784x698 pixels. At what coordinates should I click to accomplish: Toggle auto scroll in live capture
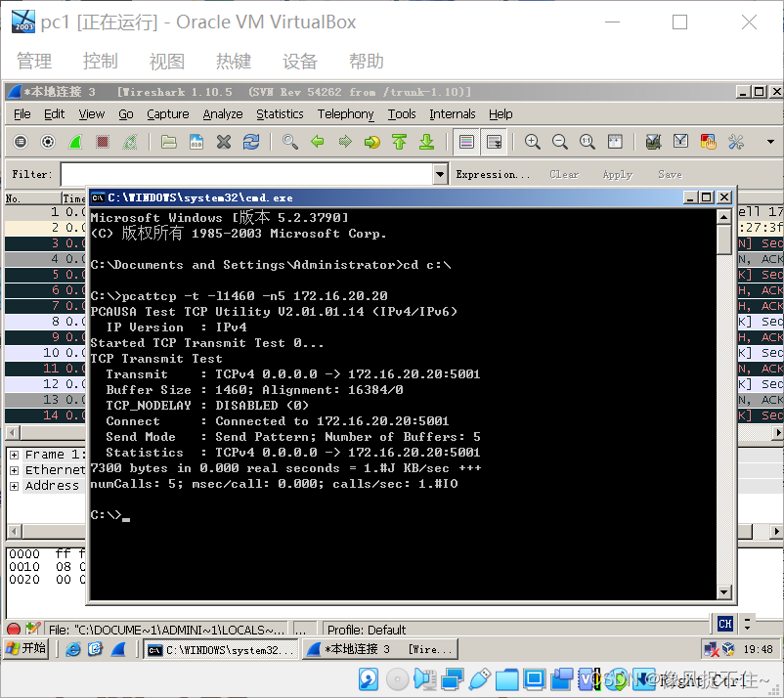494,142
